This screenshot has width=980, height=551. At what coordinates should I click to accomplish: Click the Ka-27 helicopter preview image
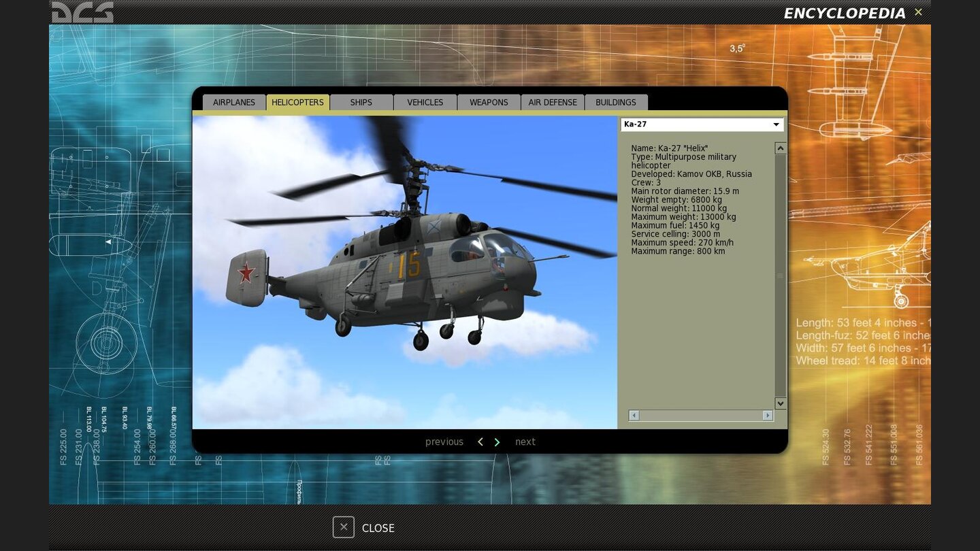click(405, 272)
